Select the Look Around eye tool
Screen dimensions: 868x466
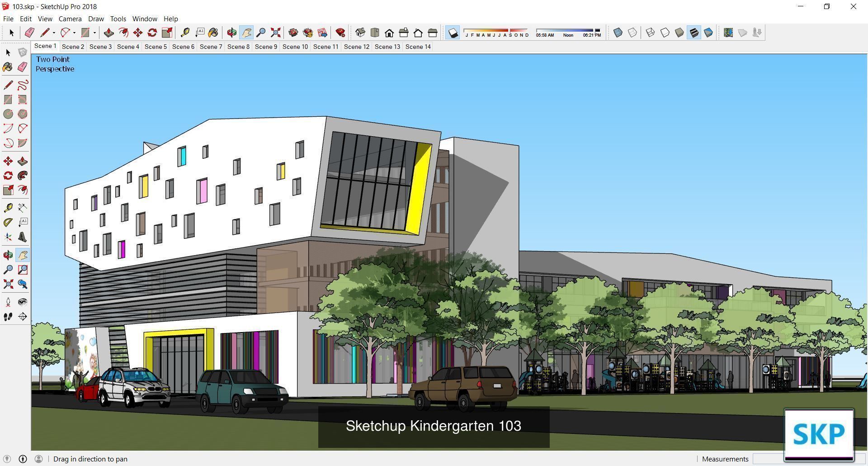[x=23, y=302]
